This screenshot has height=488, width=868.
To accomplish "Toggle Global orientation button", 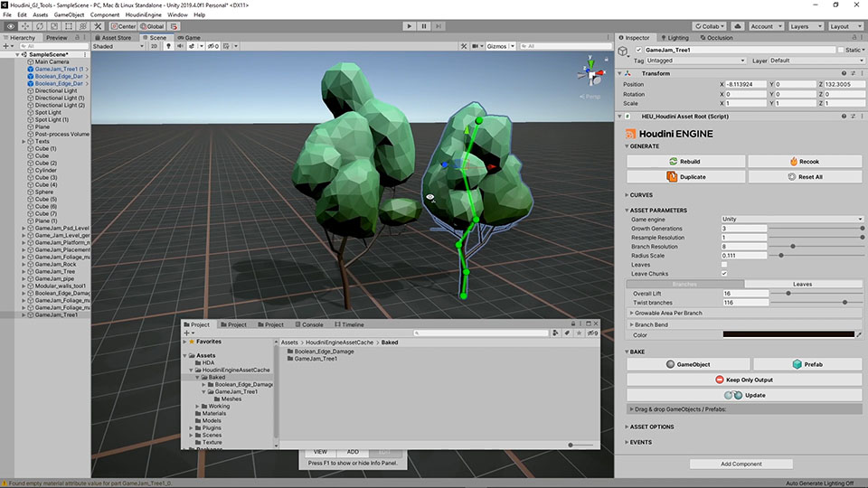I will [x=152, y=26].
